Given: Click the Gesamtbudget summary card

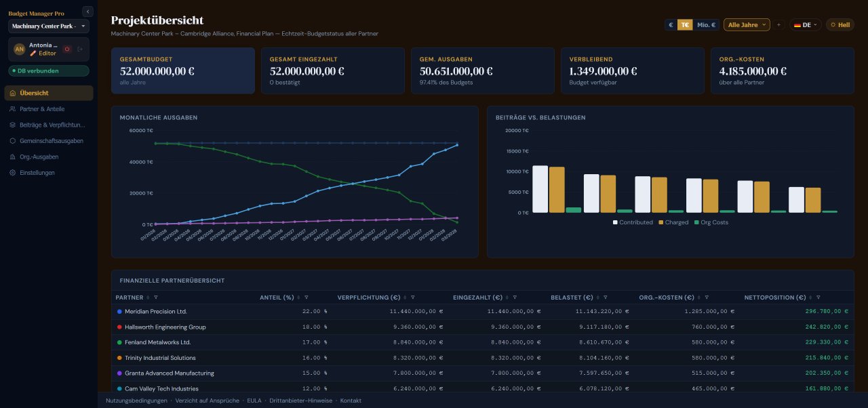Looking at the screenshot, I should [x=183, y=70].
